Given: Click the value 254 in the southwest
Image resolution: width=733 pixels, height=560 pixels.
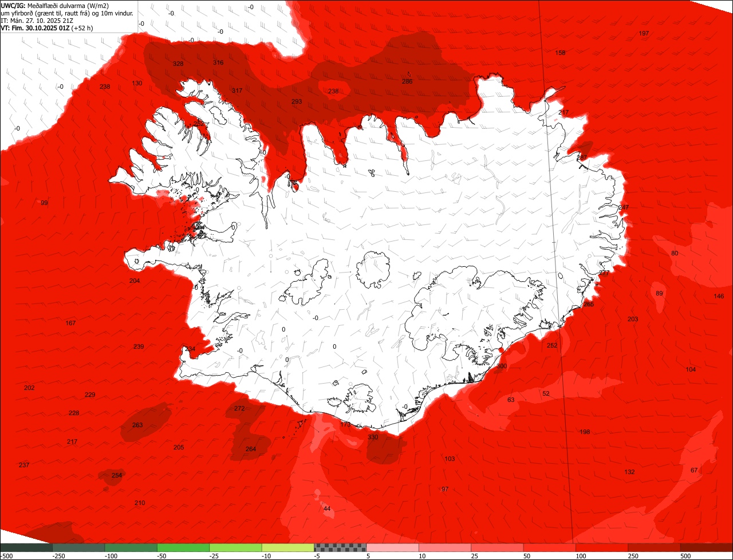Looking at the screenshot, I should [117, 475].
